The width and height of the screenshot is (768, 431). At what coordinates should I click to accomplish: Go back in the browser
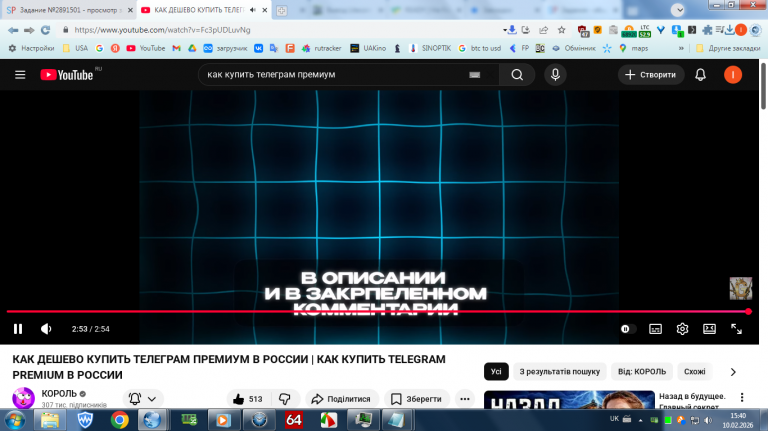point(13,30)
